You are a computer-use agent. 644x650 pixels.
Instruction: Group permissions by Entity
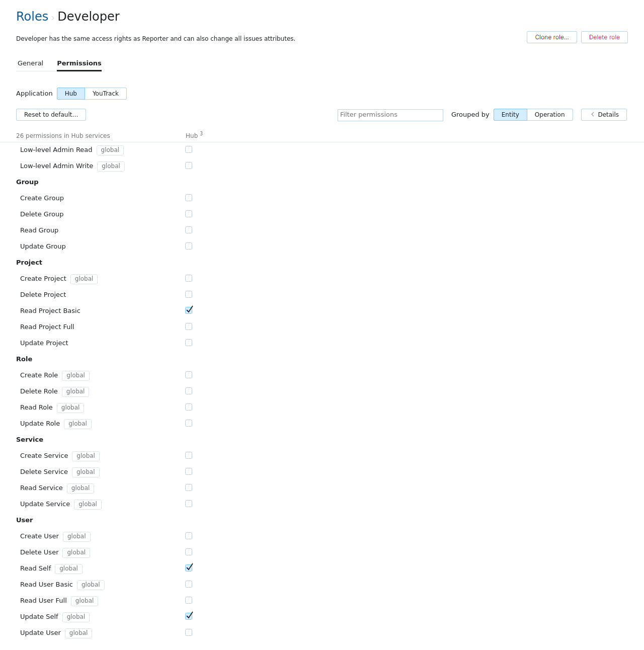510,114
